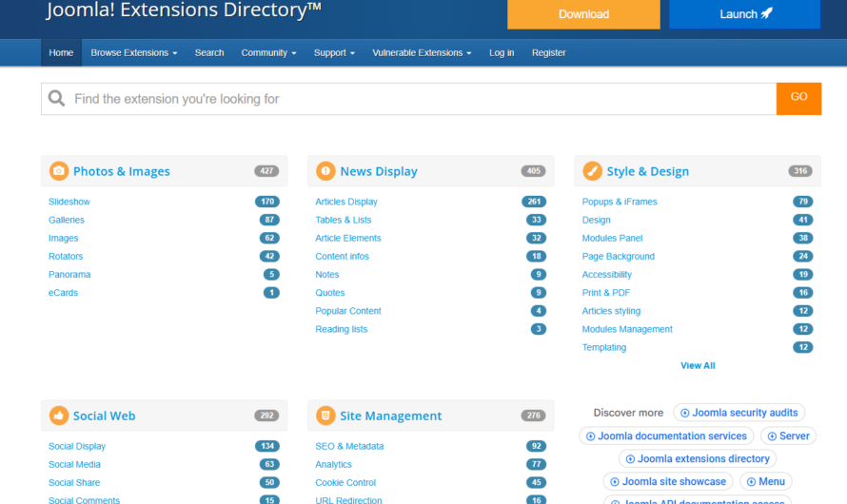Open the Photos & Images category heading
The image size is (847, 504).
coord(122,171)
